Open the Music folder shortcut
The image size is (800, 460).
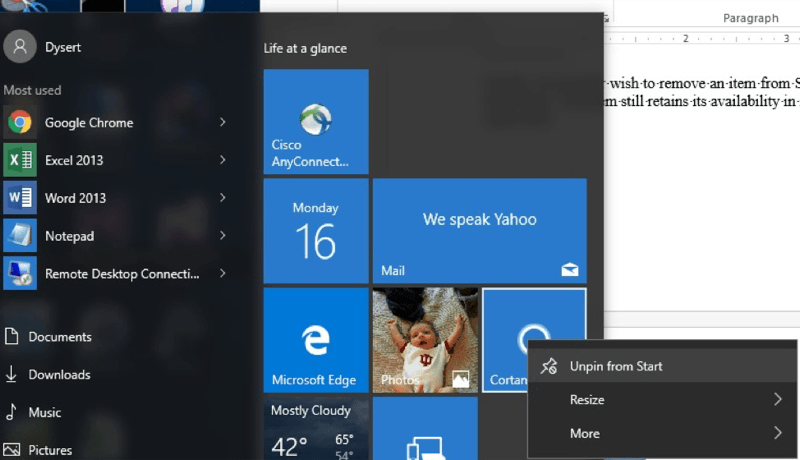pyautogui.click(x=33, y=412)
